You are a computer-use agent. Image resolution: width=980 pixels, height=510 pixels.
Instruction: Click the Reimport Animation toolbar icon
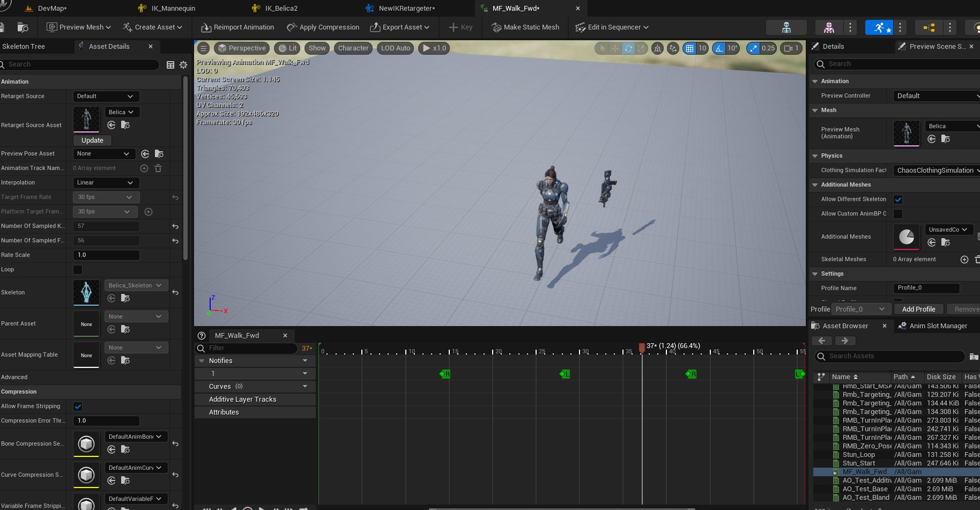pyautogui.click(x=206, y=27)
